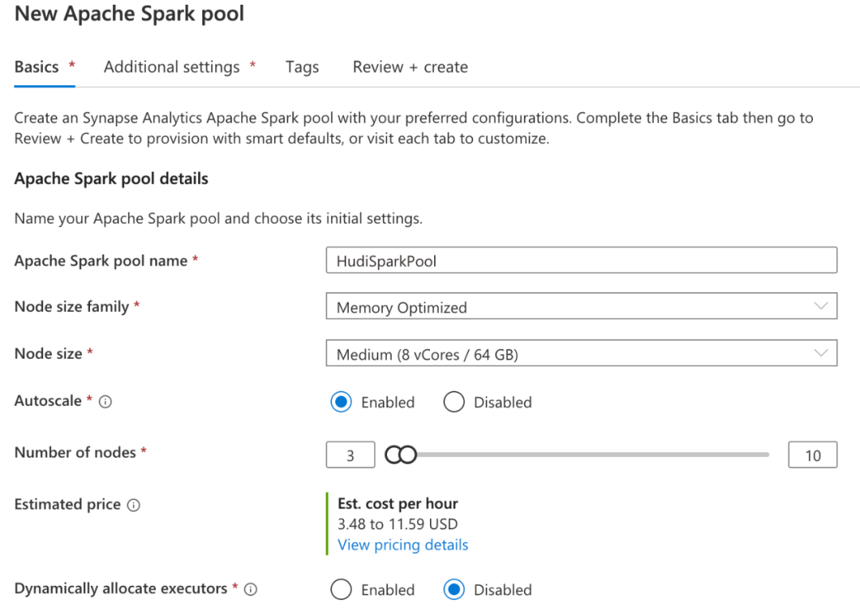Viewport: 860px width, 616px height.
Task: Open View pricing details link
Action: 403,545
